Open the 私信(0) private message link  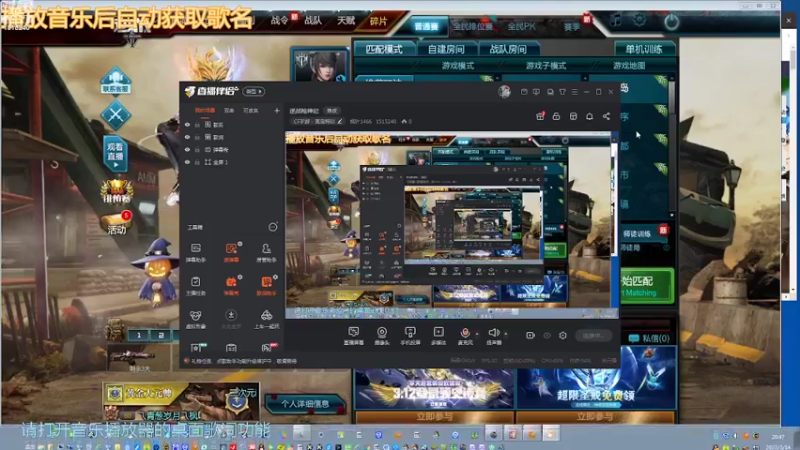coord(649,338)
